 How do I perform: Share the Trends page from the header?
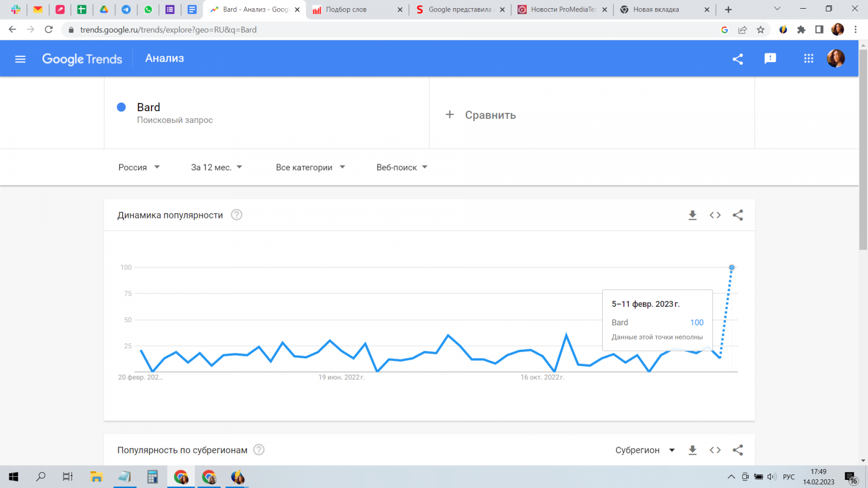[x=738, y=59]
